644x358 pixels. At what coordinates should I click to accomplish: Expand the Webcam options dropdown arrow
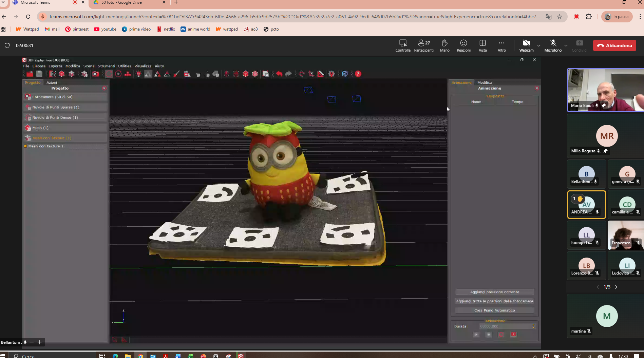click(x=539, y=45)
